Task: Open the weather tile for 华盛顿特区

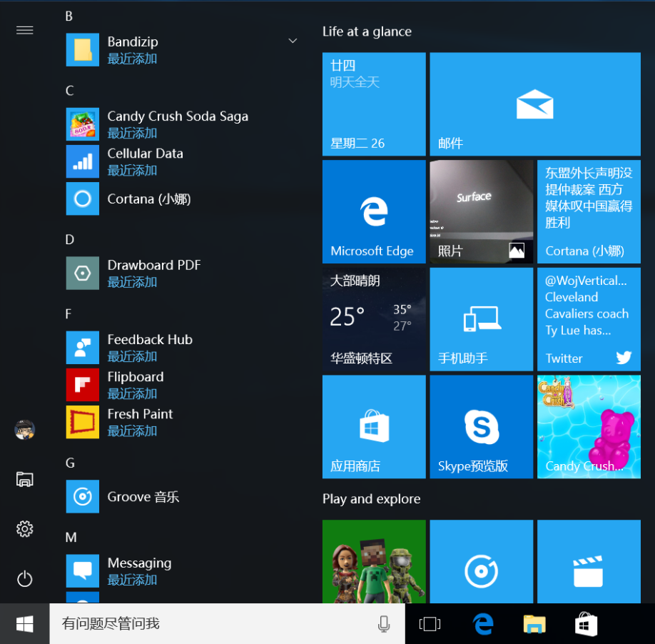Action: 374,319
